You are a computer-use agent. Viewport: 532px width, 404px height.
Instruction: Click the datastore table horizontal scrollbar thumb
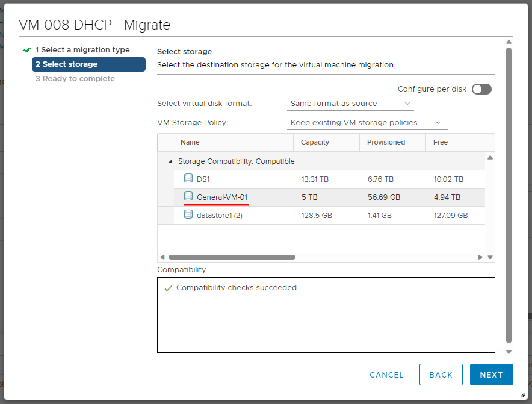tap(232, 257)
